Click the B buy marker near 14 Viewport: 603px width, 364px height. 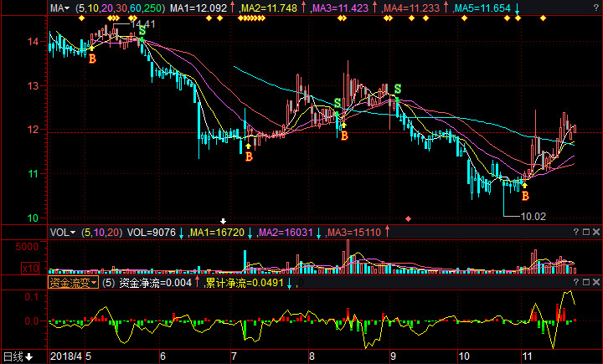pos(92,59)
